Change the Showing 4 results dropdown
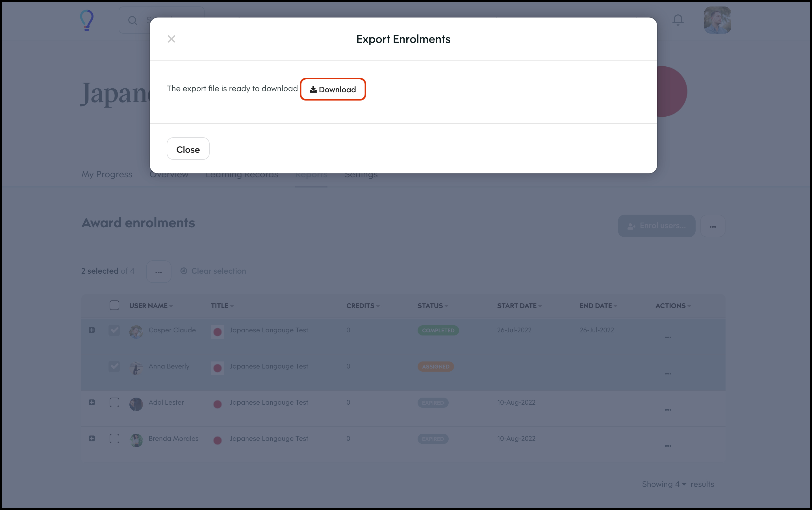Image resolution: width=812 pixels, height=510 pixels. [x=681, y=484]
